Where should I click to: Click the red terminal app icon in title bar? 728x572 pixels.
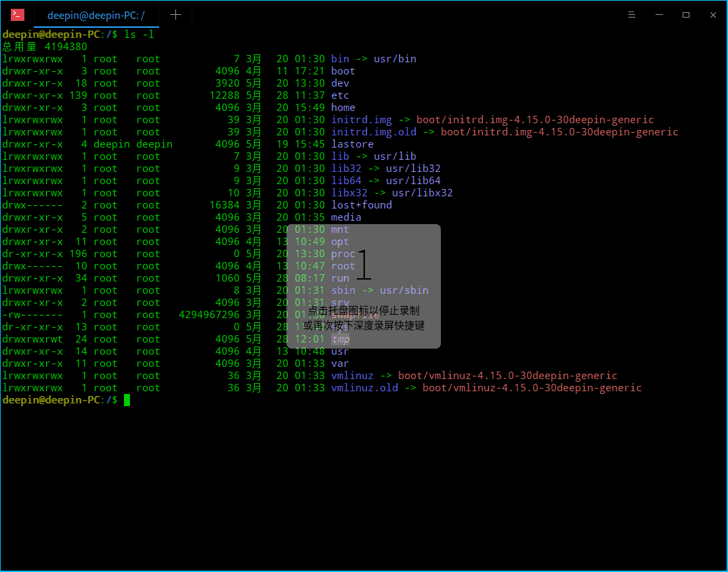(x=18, y=15)
